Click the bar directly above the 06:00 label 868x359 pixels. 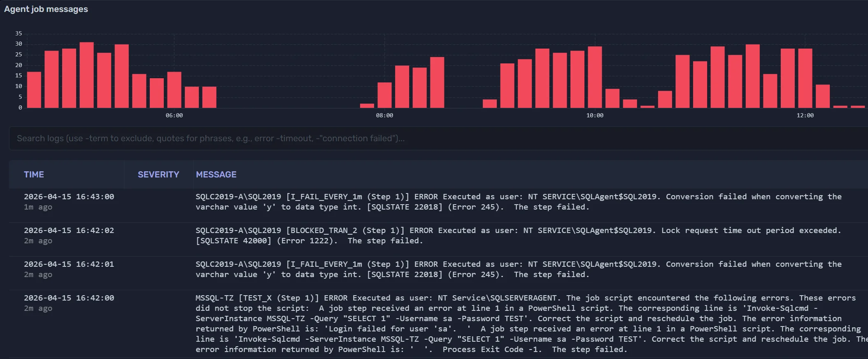click(174, 90)
